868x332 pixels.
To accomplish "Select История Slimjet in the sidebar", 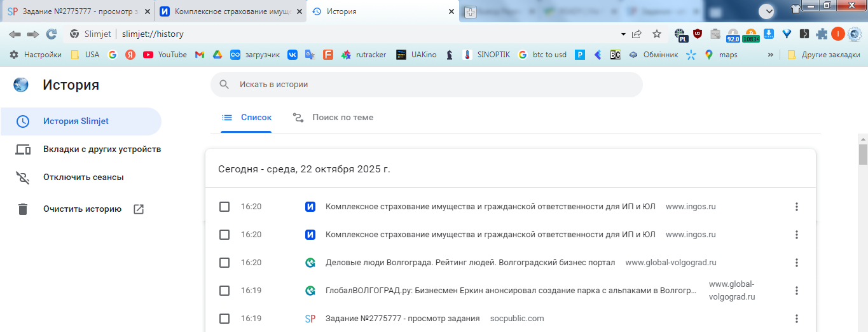I will click(x=81, y=121).
